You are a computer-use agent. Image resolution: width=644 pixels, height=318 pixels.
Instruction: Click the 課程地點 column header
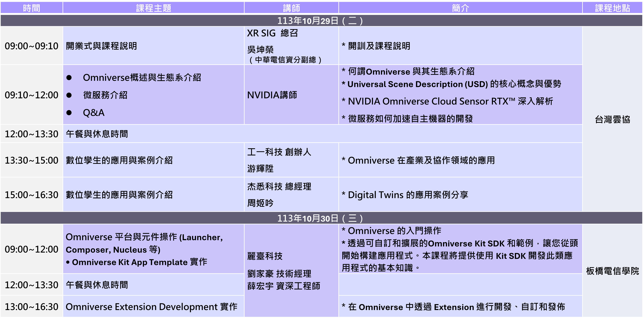pyautogui.click(x=612, y=8)
